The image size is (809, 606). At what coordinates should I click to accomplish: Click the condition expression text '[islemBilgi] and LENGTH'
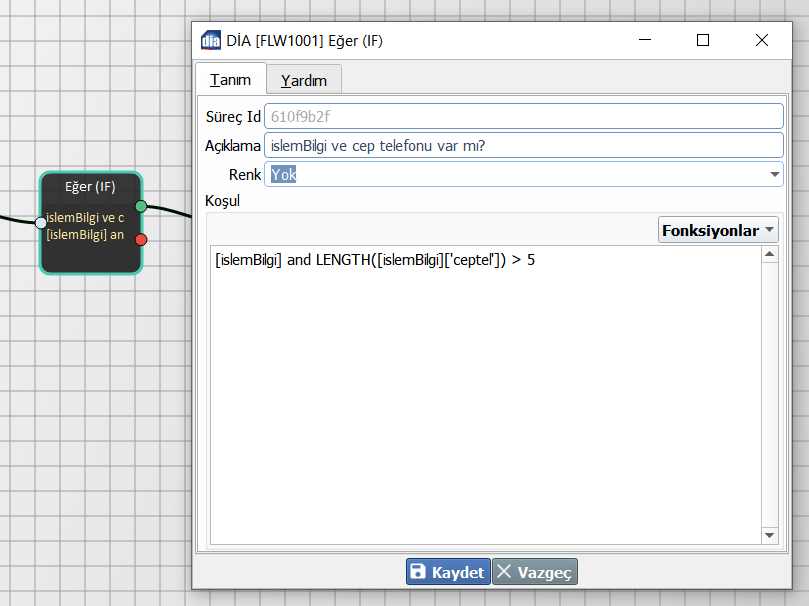pos(293,260)
